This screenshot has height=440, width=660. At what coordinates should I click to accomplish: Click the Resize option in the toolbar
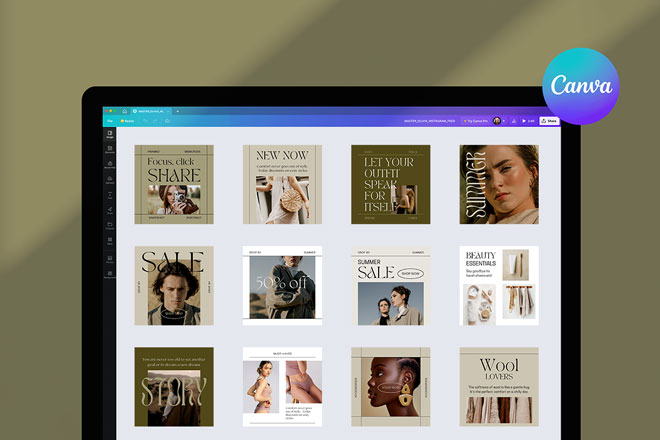pyautogui.click(x=128, y=121)
